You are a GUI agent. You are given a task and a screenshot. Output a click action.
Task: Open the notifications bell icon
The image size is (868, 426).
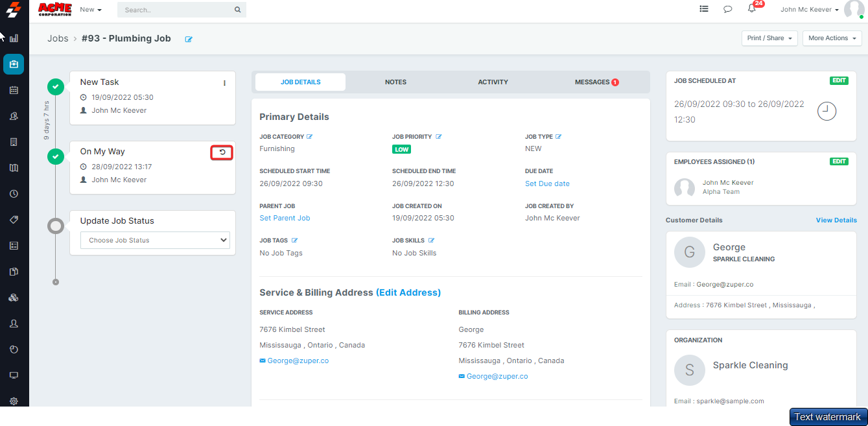click(752, 9)
